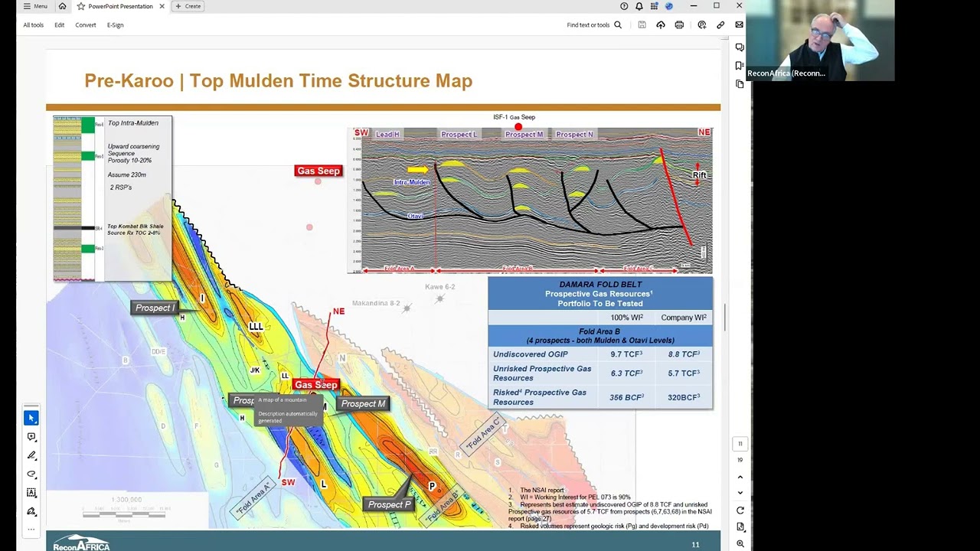Open the Edit menu item
Viewport: 980px width, 551px height.
click(x=59, y=25)
